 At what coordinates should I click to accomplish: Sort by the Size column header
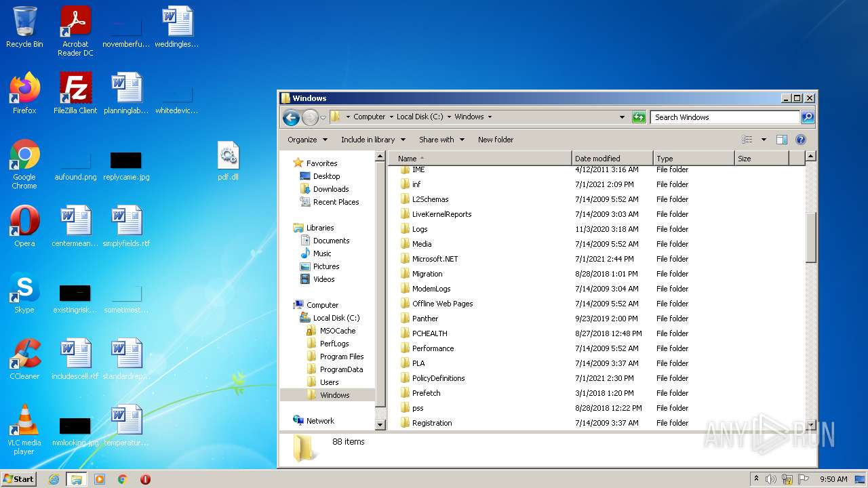(762, 159)
